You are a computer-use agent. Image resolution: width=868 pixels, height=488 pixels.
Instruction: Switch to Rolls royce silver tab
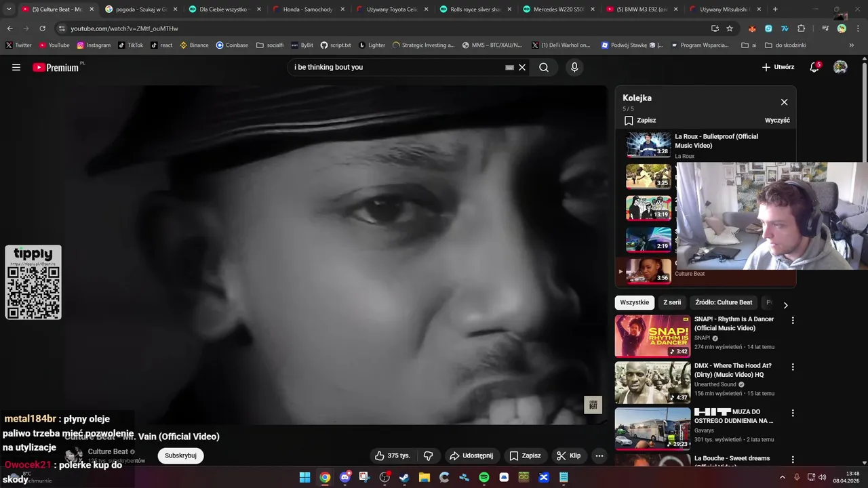click(x=475, y=9)
